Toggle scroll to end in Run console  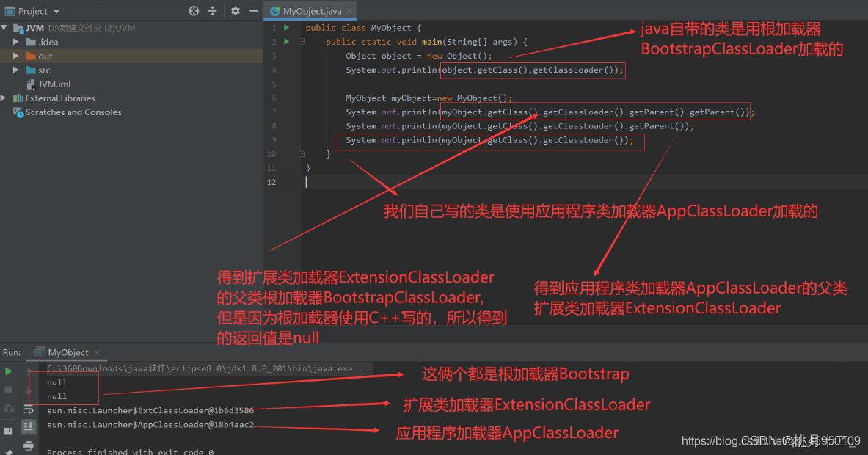tap(29, 426)
